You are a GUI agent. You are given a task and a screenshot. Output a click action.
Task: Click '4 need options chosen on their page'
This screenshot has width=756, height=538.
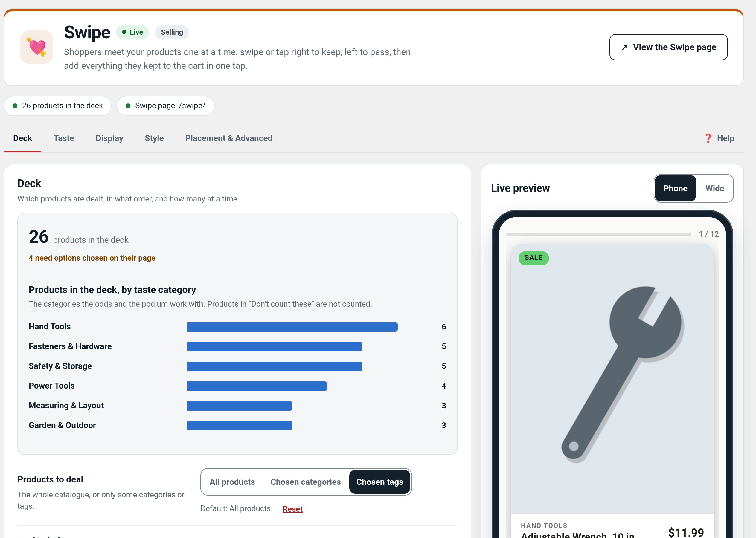pyautogui.click(x=92, y=258)
